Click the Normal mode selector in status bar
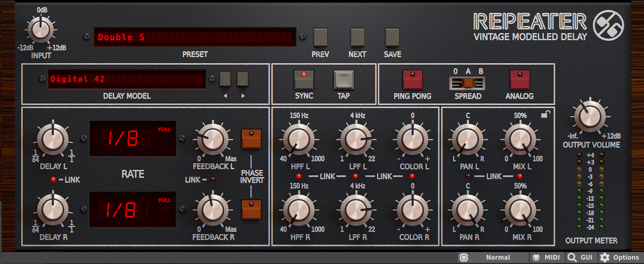 pos(498,257)
